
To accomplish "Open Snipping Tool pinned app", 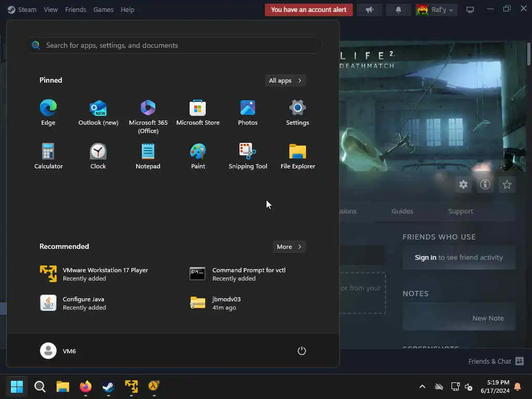I will [x=248, y=156].
